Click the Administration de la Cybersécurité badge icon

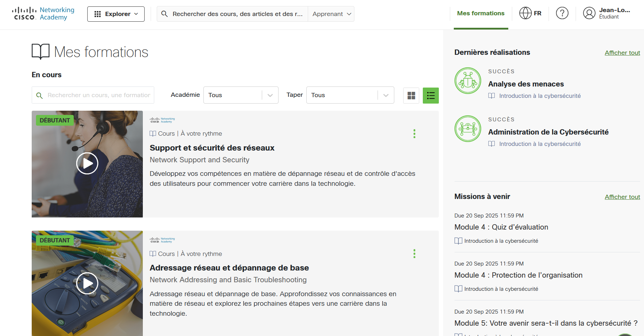pyautogui.click(x=468, y=129)
